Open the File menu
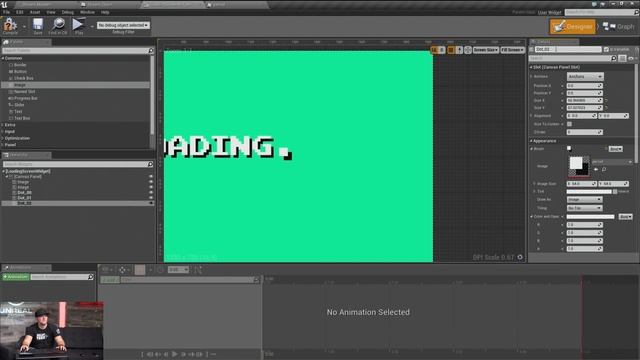Image resolution: width=640 pixels, height=360 pixels. [x=7, y=12]
